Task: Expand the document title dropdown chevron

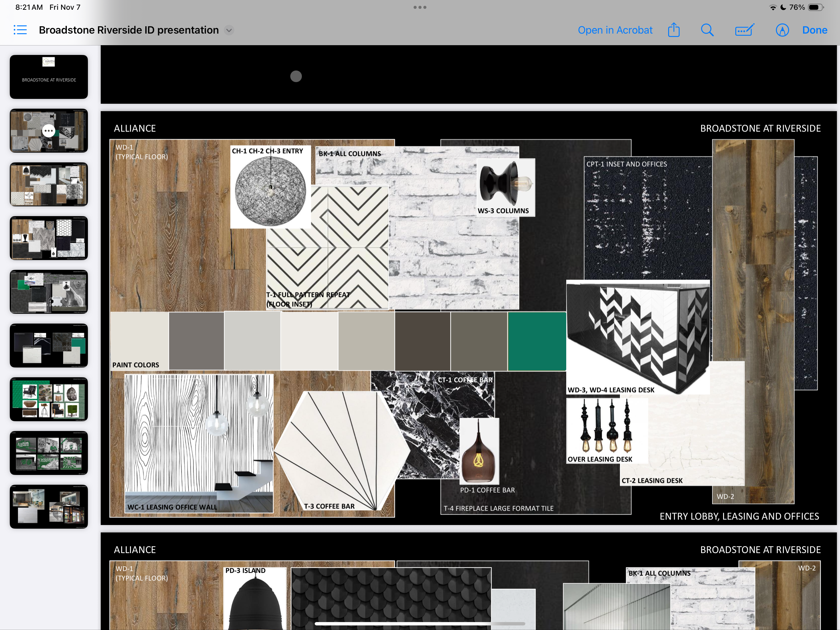Action: click(x=229, y=31)
